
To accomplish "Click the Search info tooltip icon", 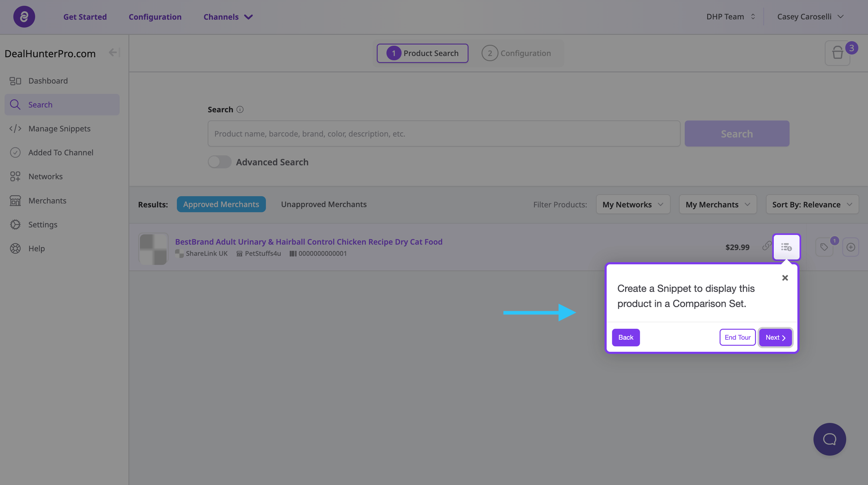I will point(240,110).
